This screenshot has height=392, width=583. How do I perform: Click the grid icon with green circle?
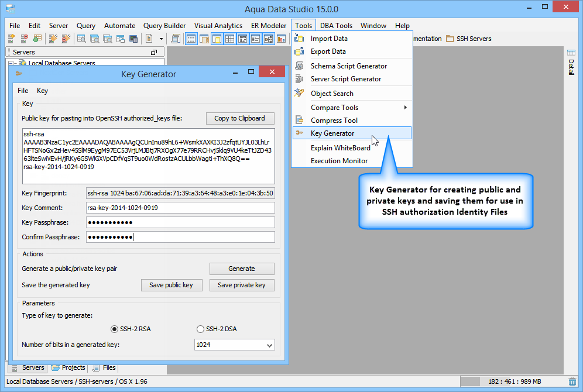(37, 38)
